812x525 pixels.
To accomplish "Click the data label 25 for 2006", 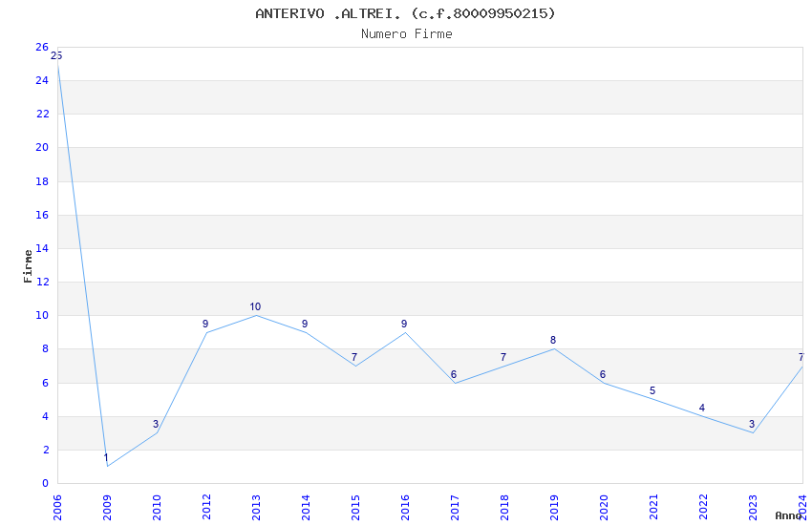I will tap(56, 56).
